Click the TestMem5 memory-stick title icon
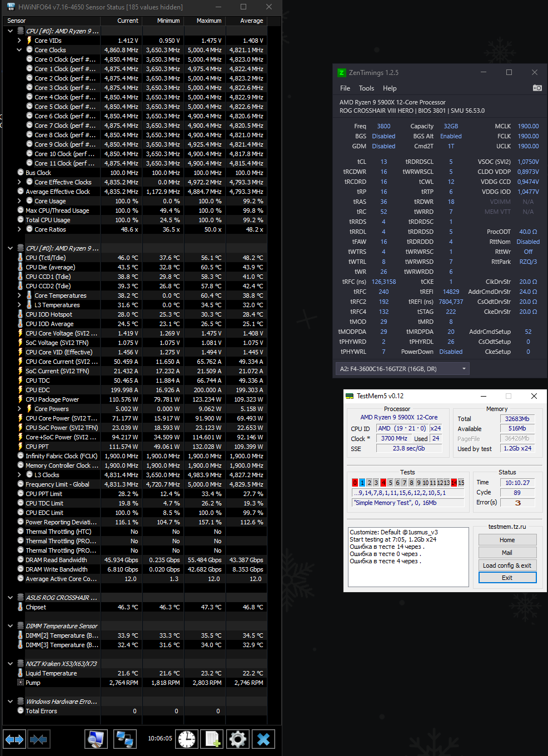 350,396
